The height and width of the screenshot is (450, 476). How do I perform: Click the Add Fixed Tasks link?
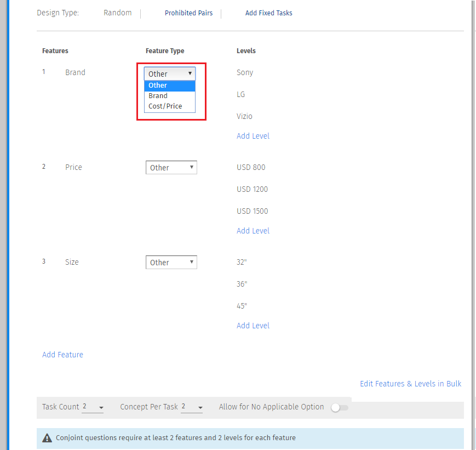click(x=268, y=13)
